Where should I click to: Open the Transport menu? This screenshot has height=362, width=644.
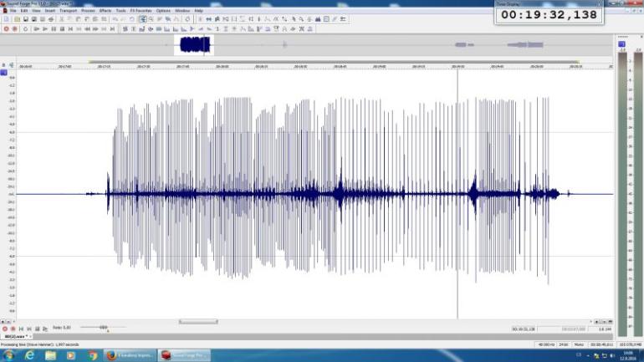click(69, 10)
